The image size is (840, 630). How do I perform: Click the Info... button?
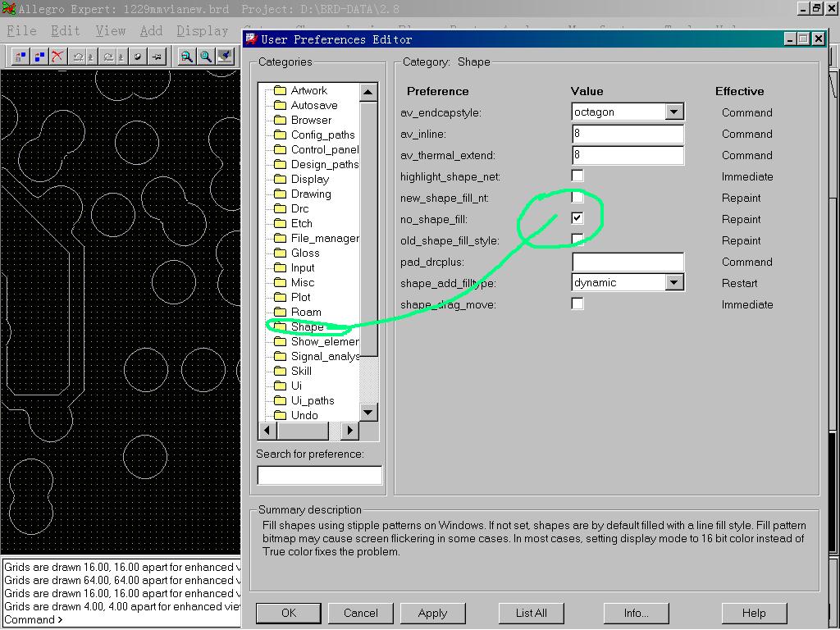pyautogui.click(x=636, y=613)
